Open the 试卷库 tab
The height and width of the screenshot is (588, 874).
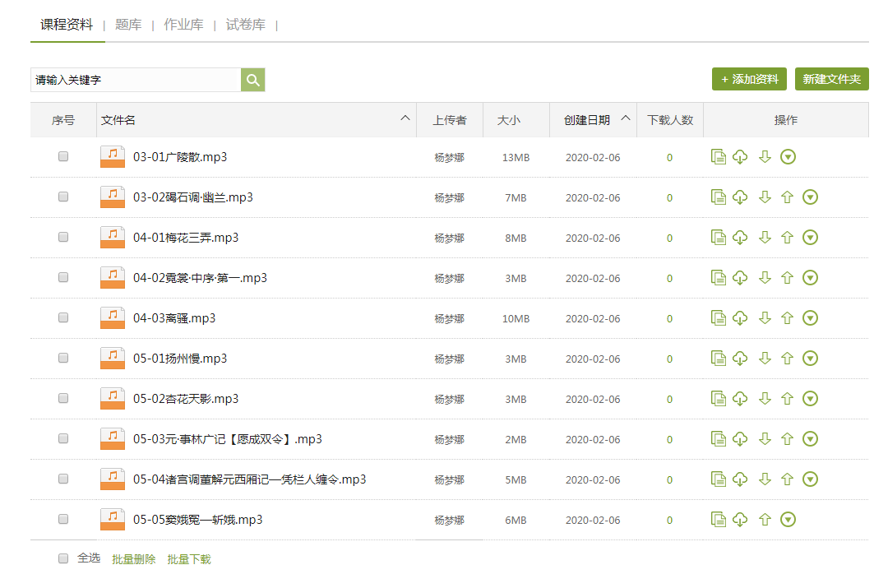point(245,25)
